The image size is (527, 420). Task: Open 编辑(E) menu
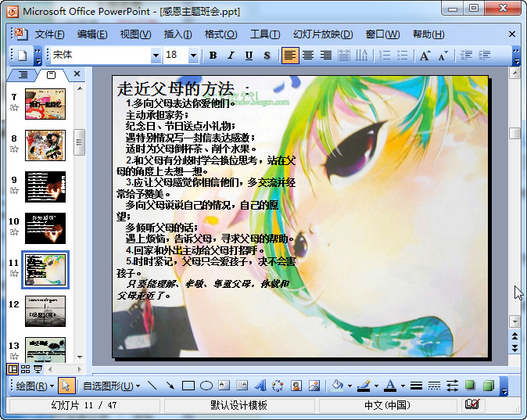92,34
